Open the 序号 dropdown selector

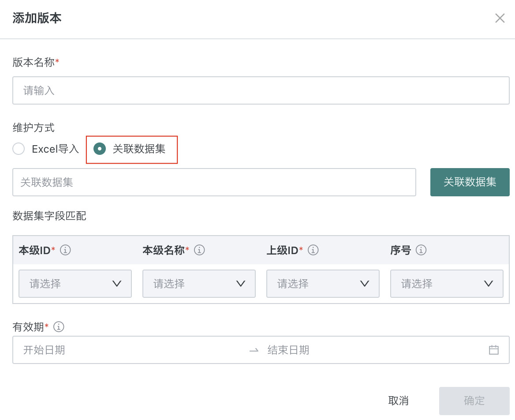click(447, 284)
